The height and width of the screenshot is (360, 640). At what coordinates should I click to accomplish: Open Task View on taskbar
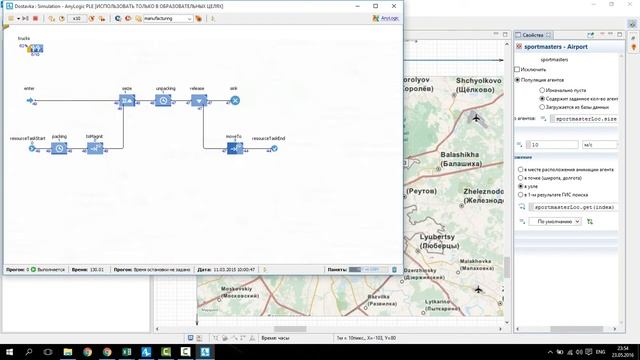pyautogui.click(x=48, y=352)
